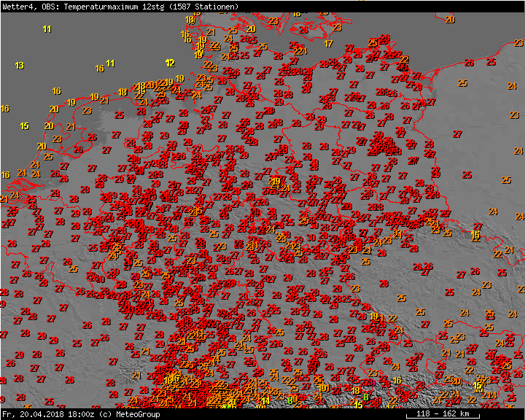Click the '118 - 162 km' map scale bar
Screen dimensions: 525x420
pyautogui.click(x=443, y=414)
